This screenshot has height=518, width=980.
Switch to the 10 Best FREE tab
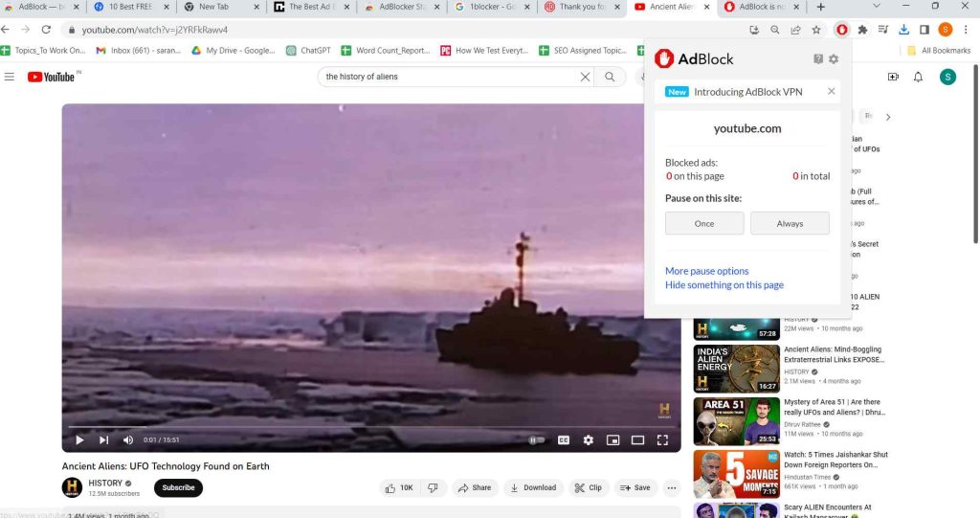pos(131,7)
